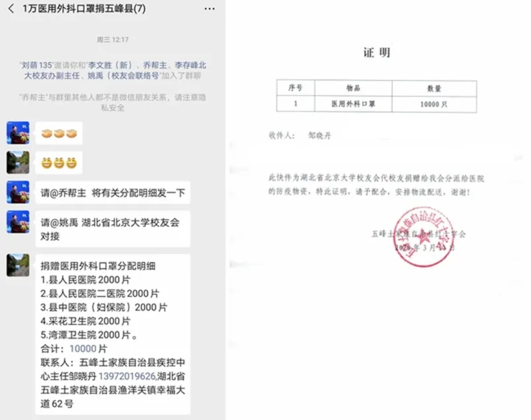Tap sender avatar next to 请@姚禹 message
Image resolution: width=531 pixels, height=420 pixels.
[x=18, y=222]
